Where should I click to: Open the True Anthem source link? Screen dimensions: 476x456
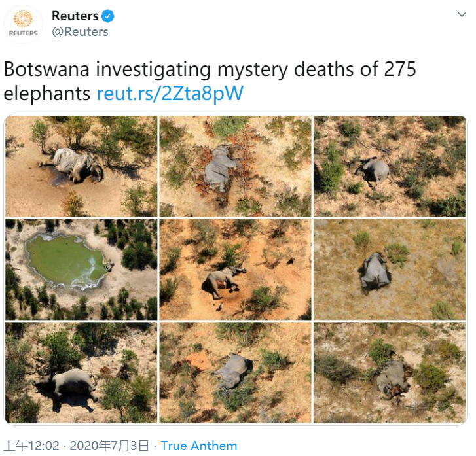pos(198,446)
